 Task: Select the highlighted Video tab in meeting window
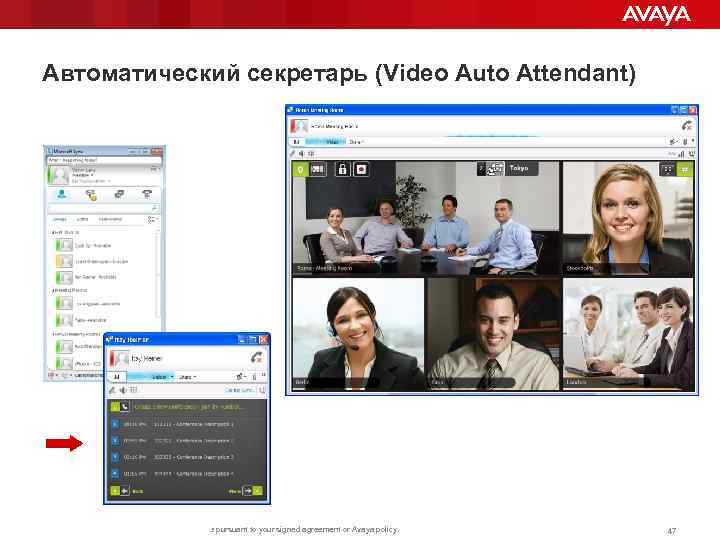click(326, 142)
